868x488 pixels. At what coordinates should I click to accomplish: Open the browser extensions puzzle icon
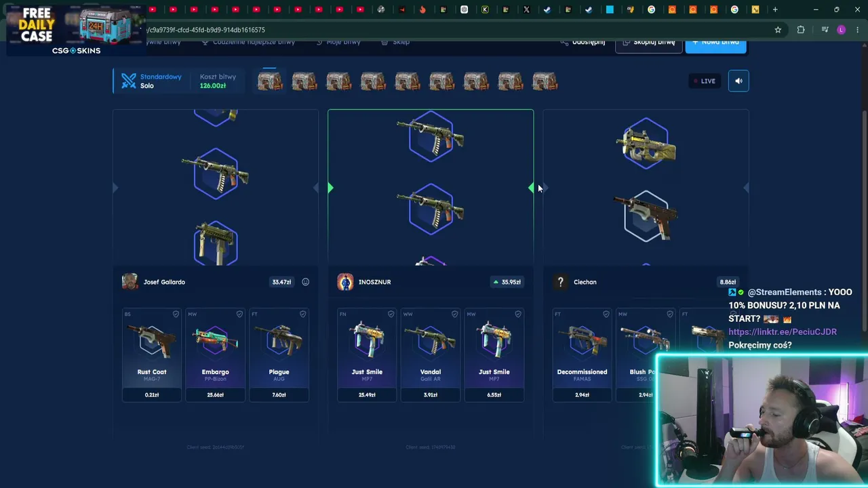point(801,30)
